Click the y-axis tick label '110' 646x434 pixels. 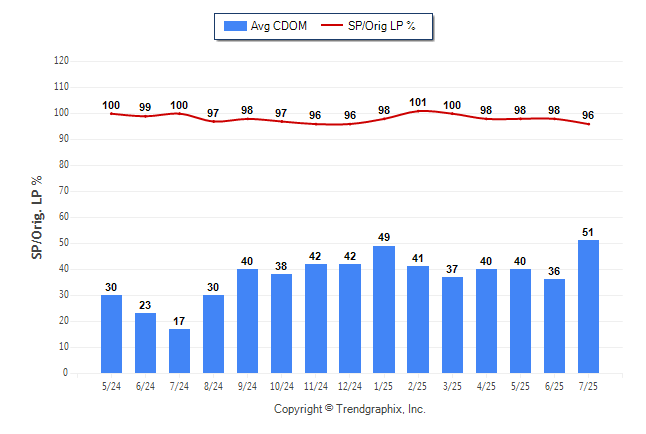coord(61,87)
